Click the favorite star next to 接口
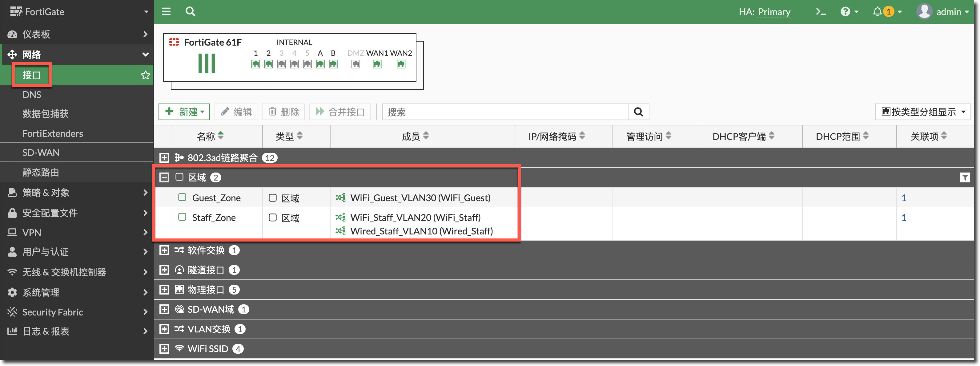This screenshot has height=366, width=980. [145, 75]
